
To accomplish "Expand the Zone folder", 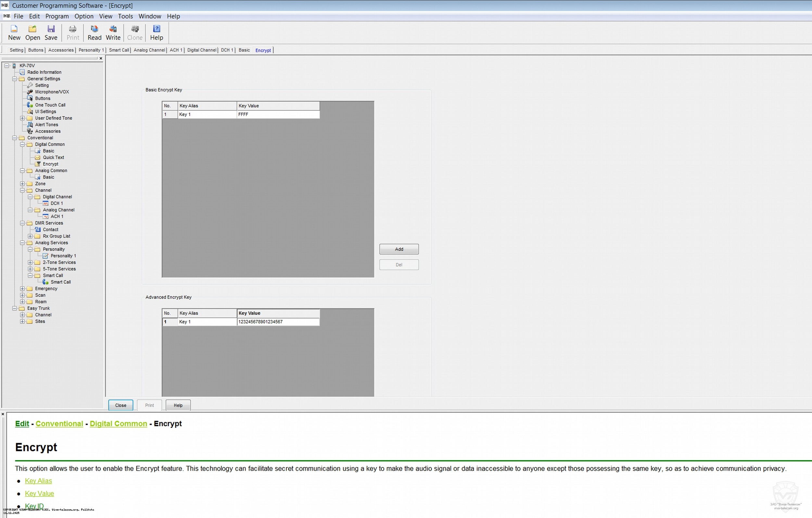I will (x=22, y=184).
